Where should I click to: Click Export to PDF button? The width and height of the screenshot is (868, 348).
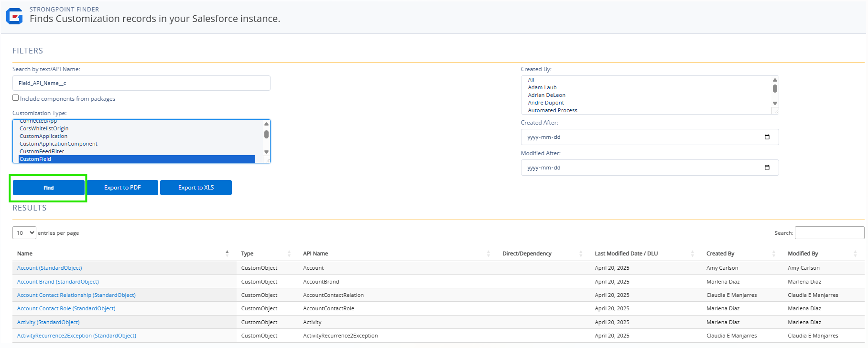122,188
